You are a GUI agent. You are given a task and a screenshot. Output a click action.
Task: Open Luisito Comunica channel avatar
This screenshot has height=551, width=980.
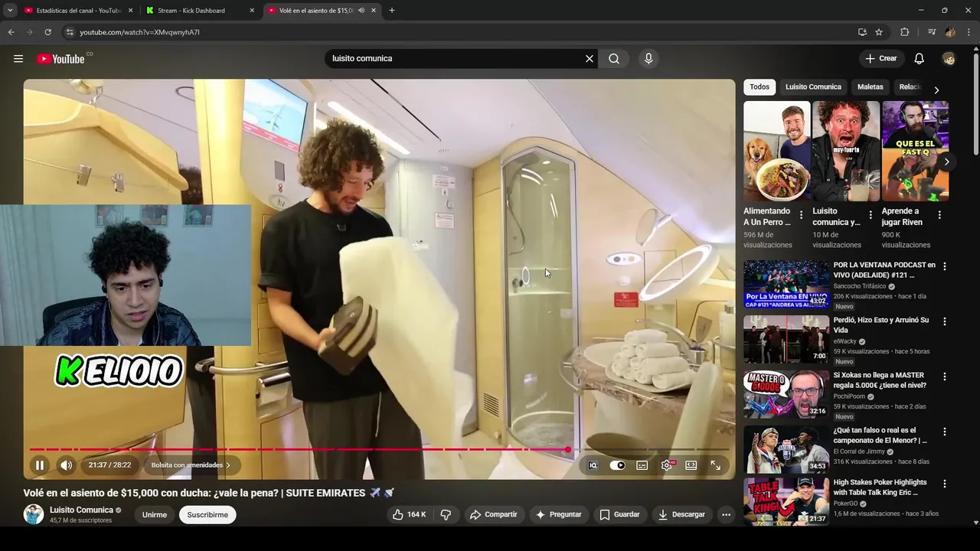tap(34, 514)
